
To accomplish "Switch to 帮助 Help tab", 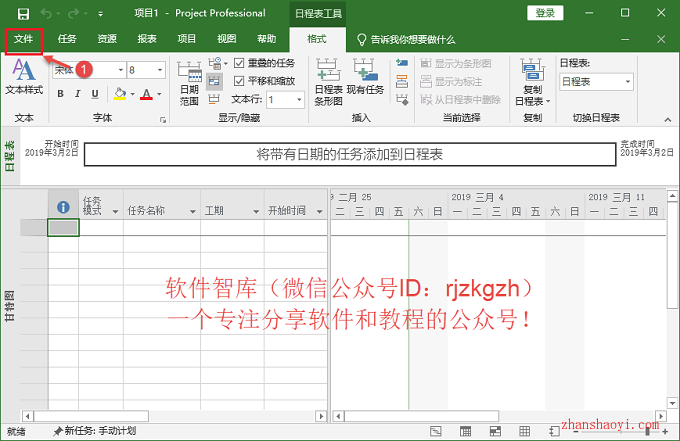I will click(267, 39).
